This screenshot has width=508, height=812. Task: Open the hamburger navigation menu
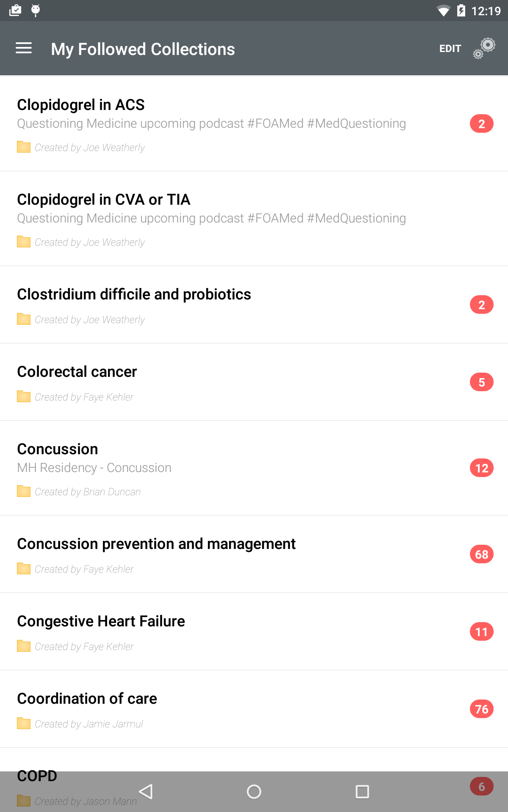tap(24, 49)
